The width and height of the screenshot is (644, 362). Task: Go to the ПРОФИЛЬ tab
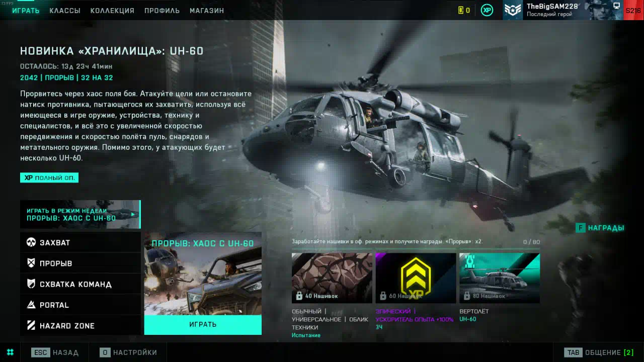[x=162, y=11]
